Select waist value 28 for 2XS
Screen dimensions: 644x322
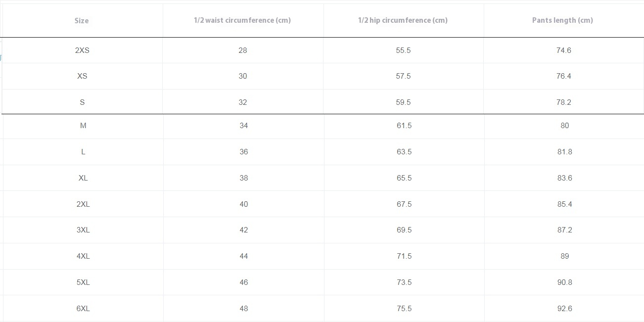click(242, 50)
